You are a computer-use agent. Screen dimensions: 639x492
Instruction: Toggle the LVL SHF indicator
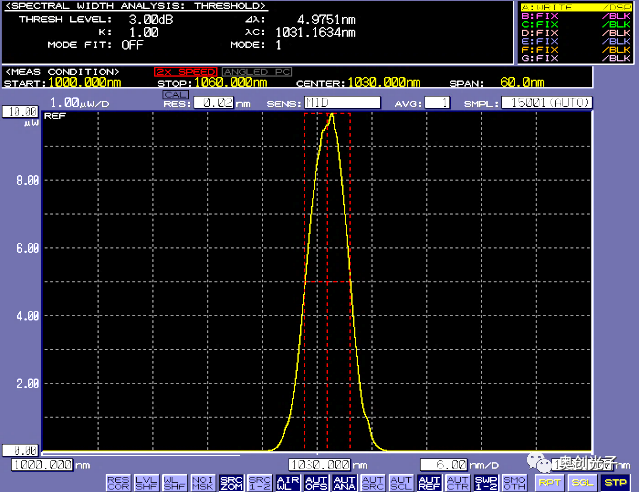pos(146,483)
